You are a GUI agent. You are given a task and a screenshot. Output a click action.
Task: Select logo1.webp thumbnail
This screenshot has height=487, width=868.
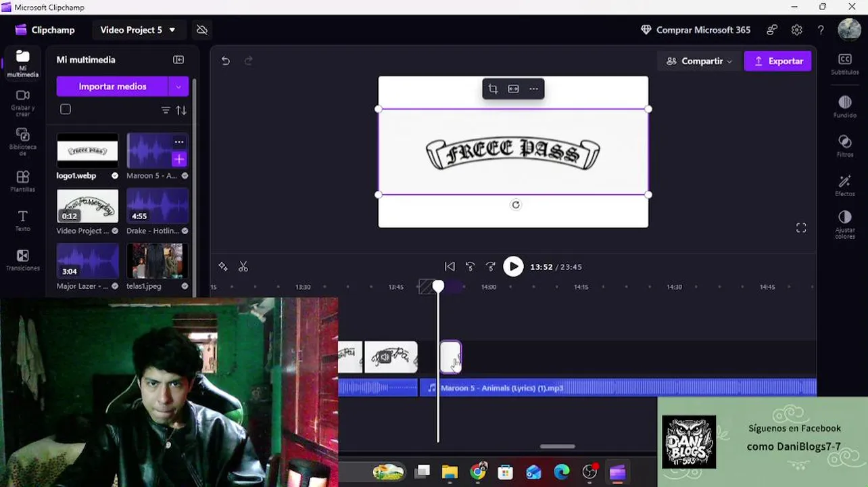pos(87,150)
